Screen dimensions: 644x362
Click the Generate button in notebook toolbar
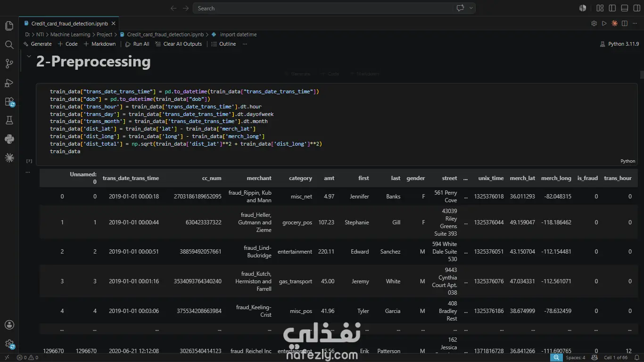click(x=37, y=44)
